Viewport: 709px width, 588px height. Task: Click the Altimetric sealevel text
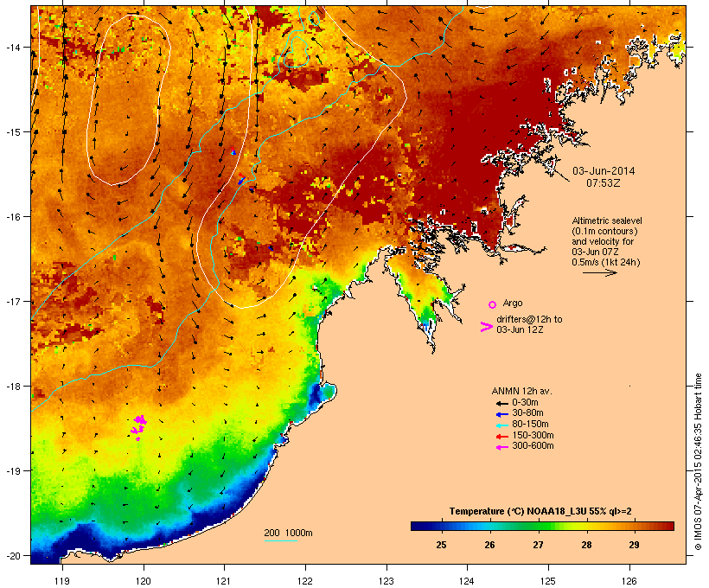[x=607, y=220]
